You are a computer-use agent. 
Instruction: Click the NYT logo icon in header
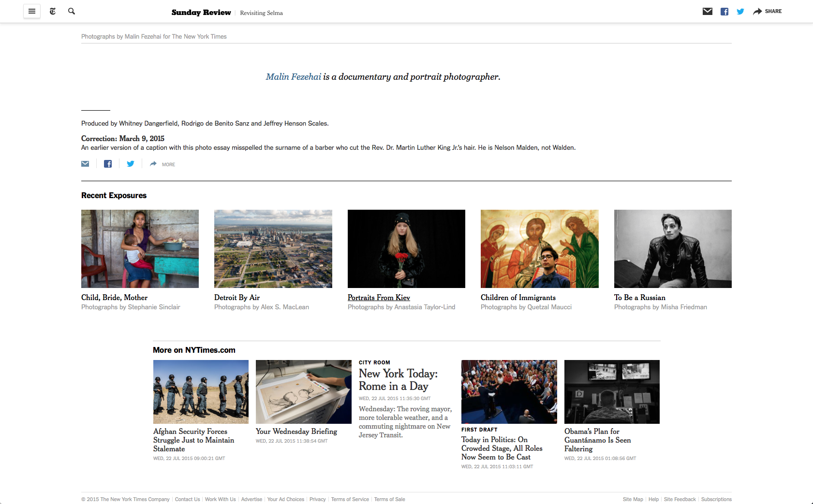tap(53, 11)
